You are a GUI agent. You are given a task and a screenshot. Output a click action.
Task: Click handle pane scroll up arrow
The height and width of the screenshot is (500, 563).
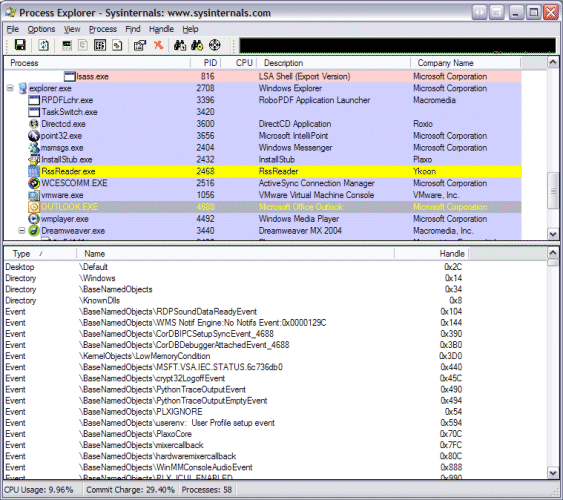click(553, 253)
